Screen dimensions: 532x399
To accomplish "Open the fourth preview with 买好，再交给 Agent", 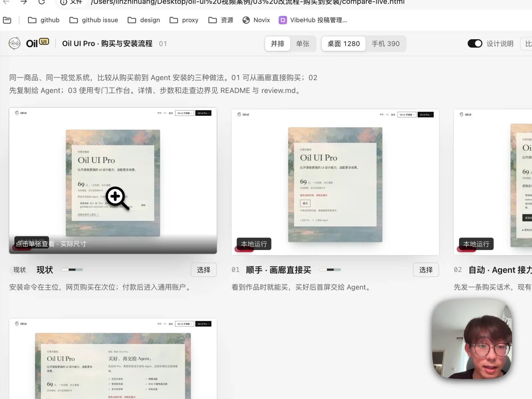I will [113, 359].
